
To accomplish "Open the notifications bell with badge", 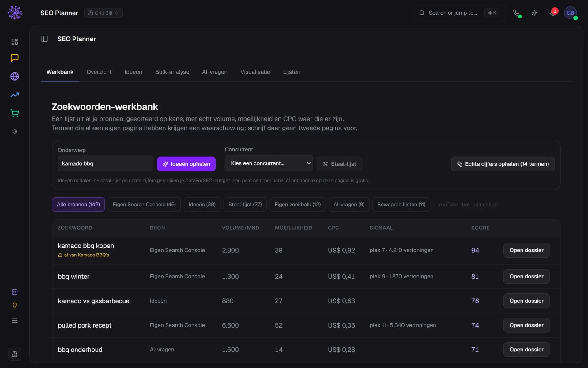I will [x=553, y=13].
